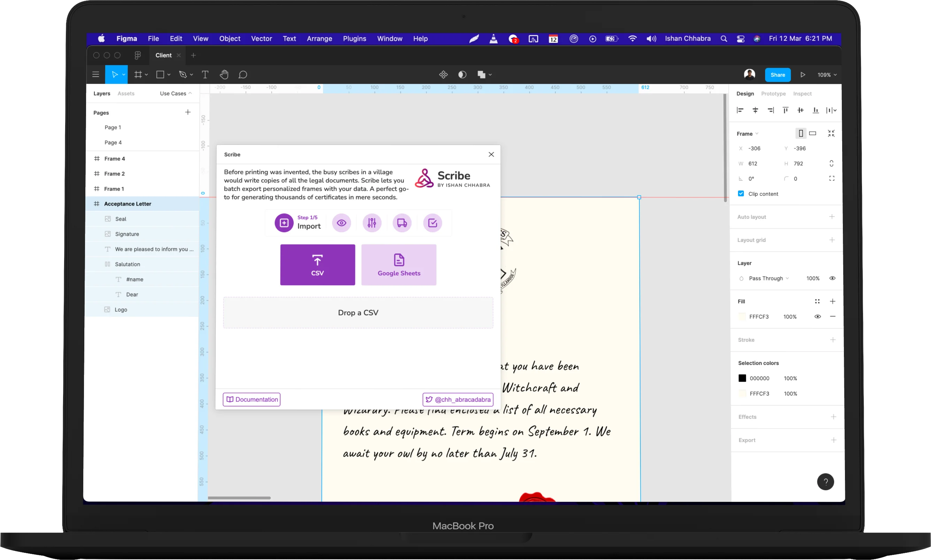Align selection to bottom edge

(x=816, y=110)
